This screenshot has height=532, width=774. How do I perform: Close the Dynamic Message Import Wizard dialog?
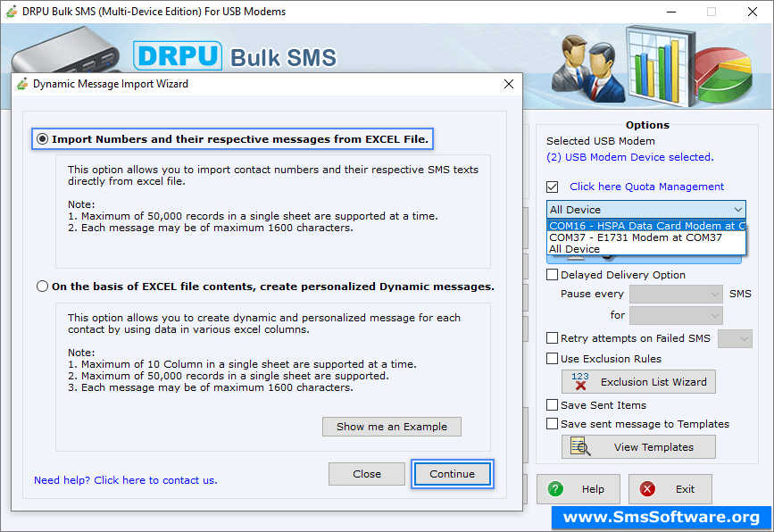coord(509,84)
